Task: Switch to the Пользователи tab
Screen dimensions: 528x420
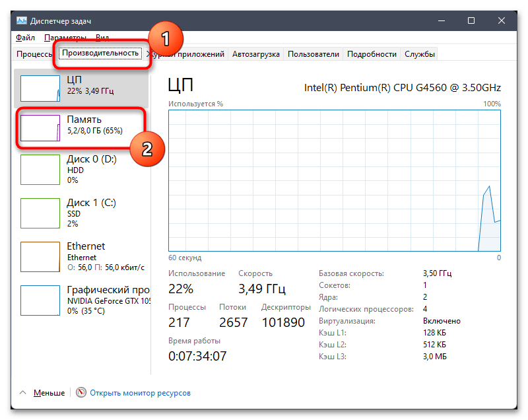Action: click(313, 54)
